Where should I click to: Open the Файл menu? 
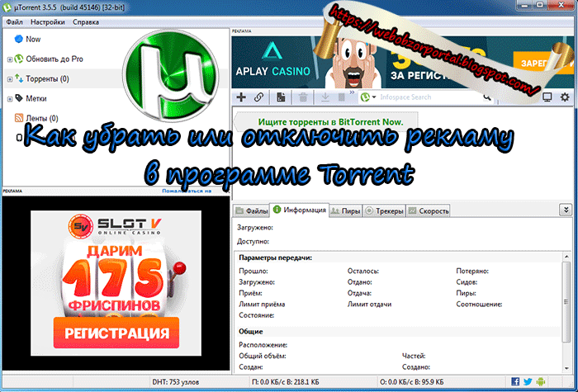14,22
